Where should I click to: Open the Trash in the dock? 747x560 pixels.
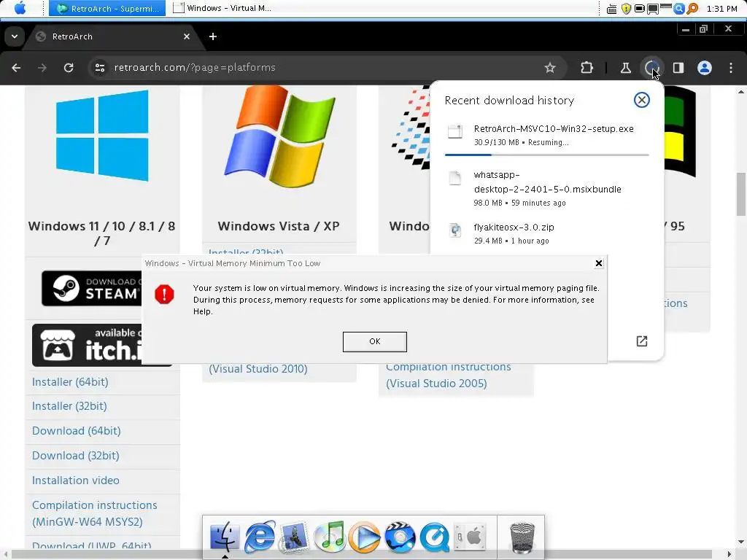(x=522, y=537)
